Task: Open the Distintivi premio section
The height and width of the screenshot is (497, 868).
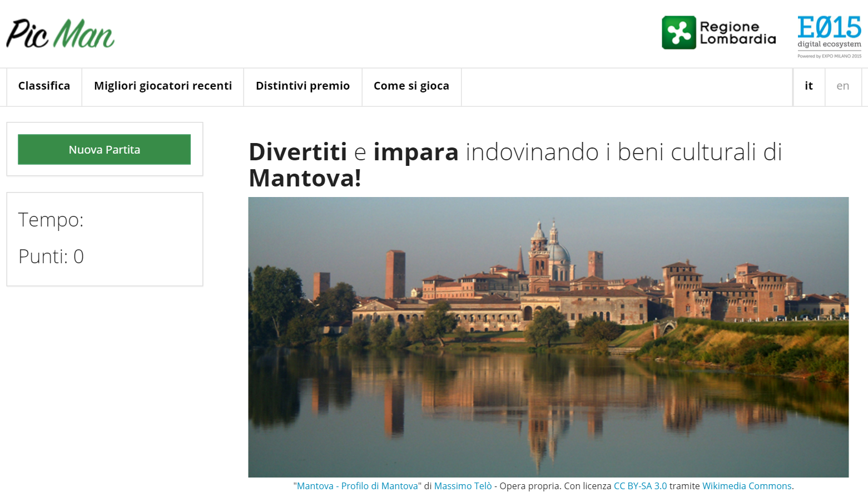Action: click(302, 86)
